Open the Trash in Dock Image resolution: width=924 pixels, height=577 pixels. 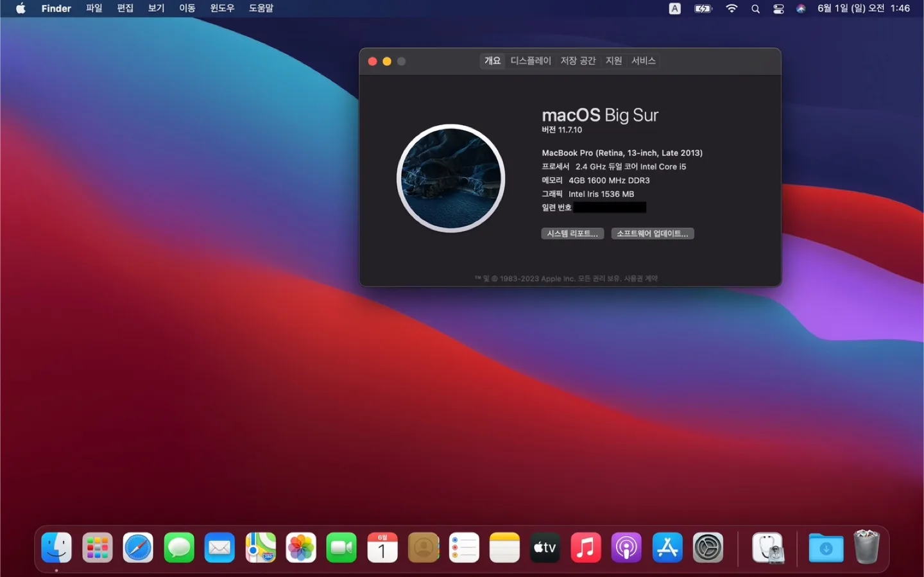pyautogui.click(x=866, y=547)
